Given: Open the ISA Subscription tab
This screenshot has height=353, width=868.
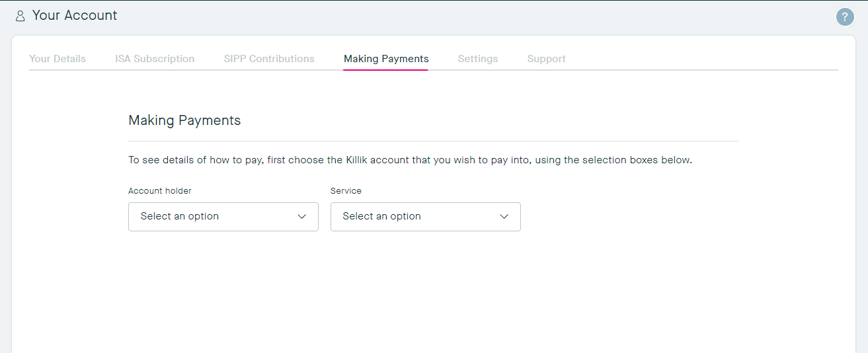Looking at the screenshot, I should 155,59.
